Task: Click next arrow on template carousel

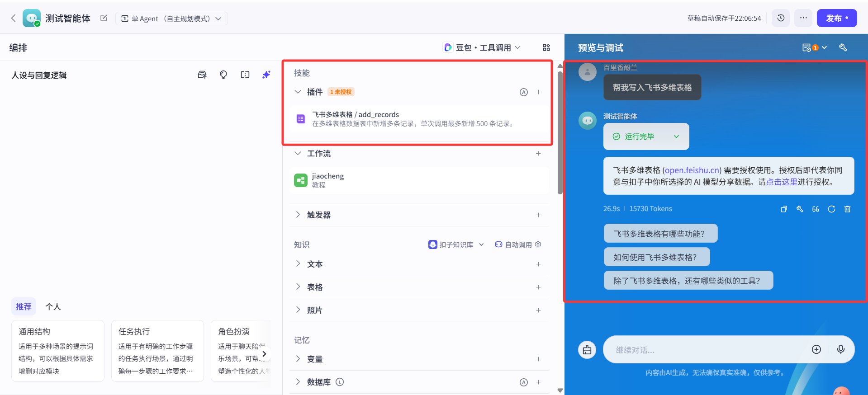Action: [264, 354]
